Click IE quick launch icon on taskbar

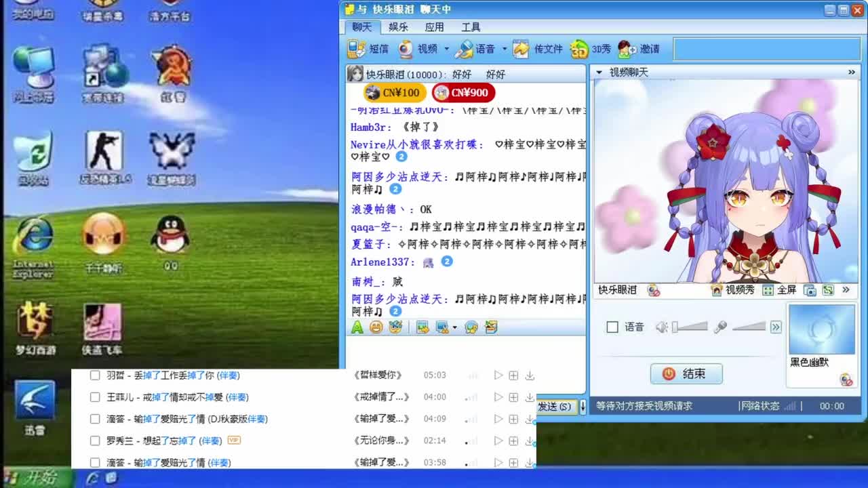93,479
